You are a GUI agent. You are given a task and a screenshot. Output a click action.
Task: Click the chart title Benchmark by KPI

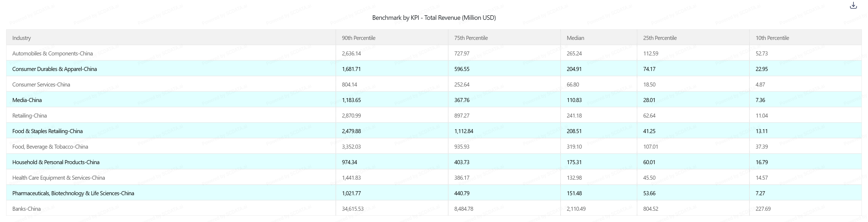click(x=434, y=18)
